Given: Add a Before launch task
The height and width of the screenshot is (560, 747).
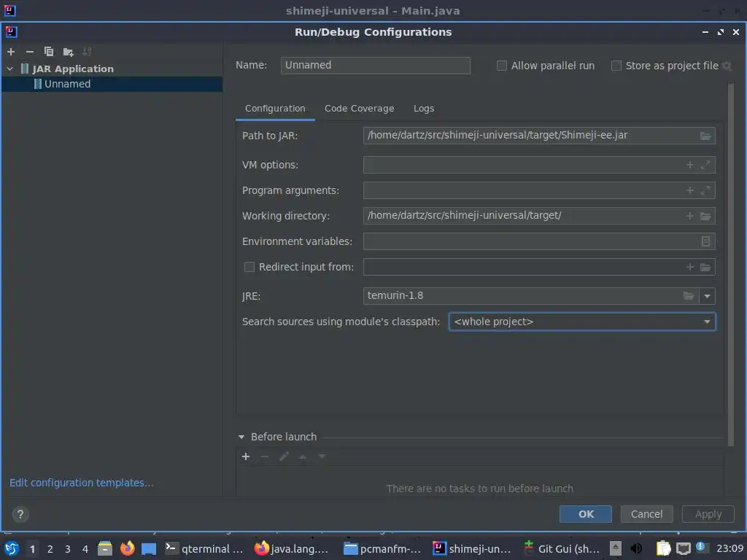Looking at the screenshot, I should pos(246,456).
